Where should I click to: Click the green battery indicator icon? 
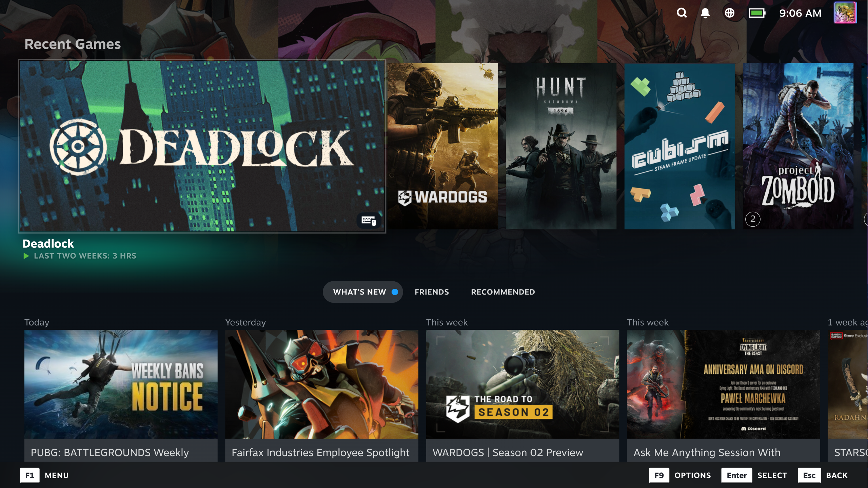click(757, 13)
